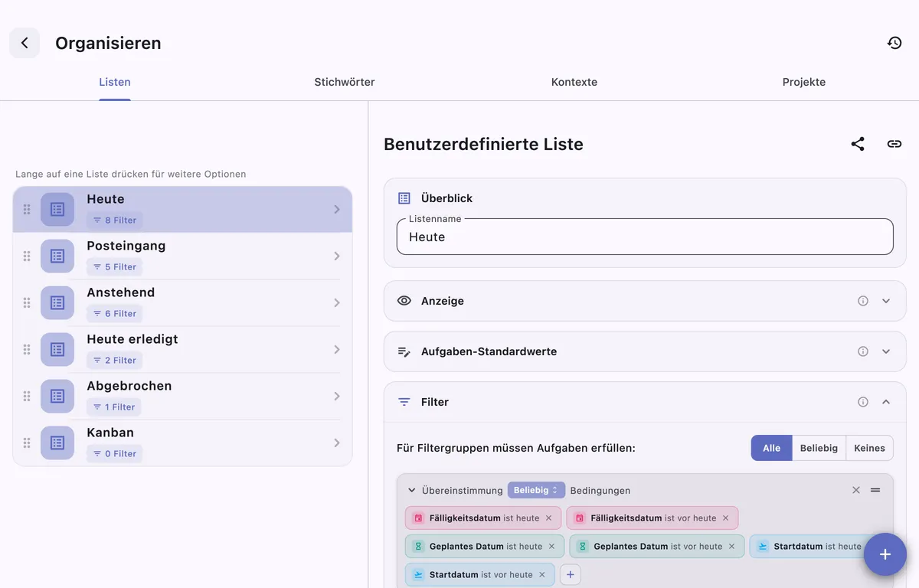Click the '2 Filter' badge
919x588 pixels.
114,361
